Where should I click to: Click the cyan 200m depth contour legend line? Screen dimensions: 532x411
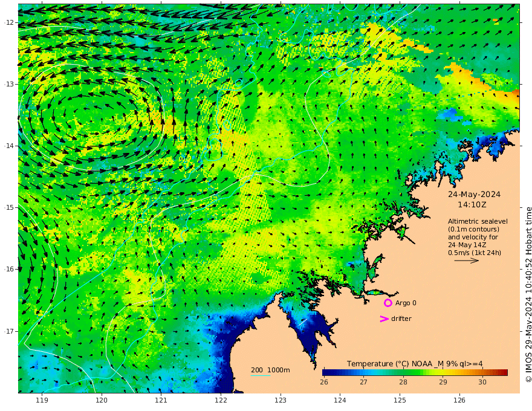(260, 375)
